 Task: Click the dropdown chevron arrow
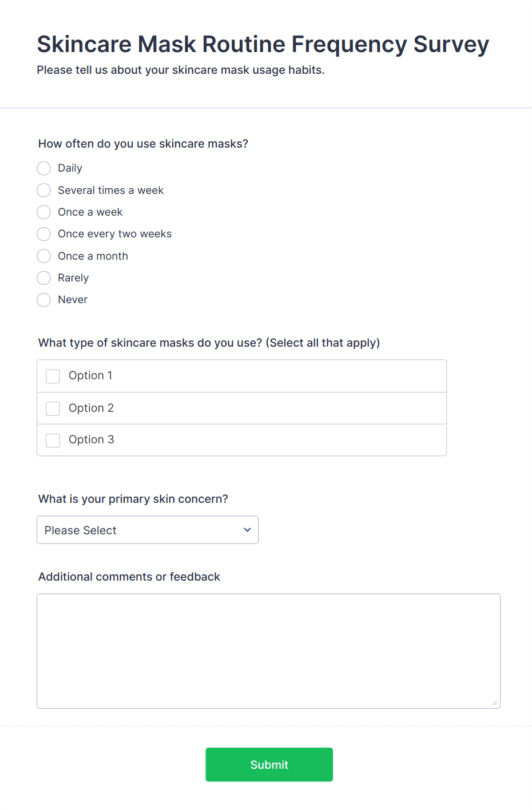pos(247,530)
